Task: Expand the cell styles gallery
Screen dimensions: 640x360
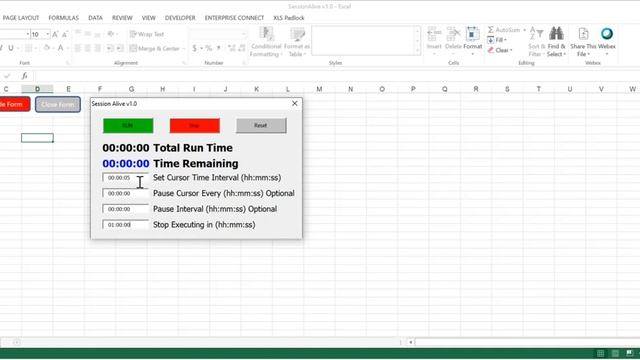Action: (417, 51)
